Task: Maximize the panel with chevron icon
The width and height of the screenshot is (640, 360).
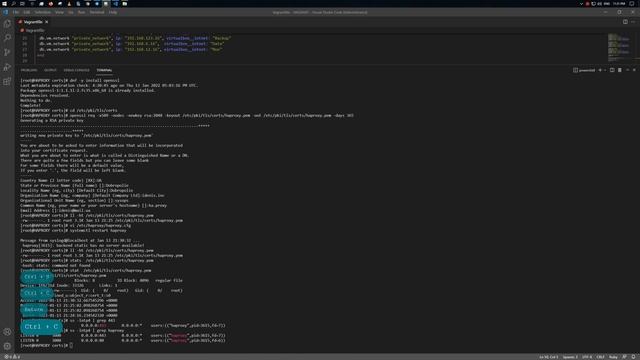Action: point(628,70)
